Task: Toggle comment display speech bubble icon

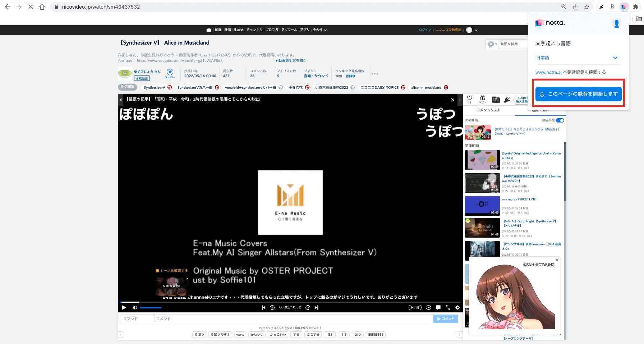Action: [438, 307]
